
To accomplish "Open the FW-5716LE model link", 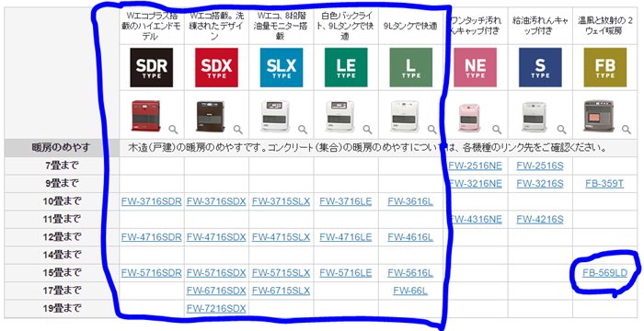I will [x=346, y=273].
